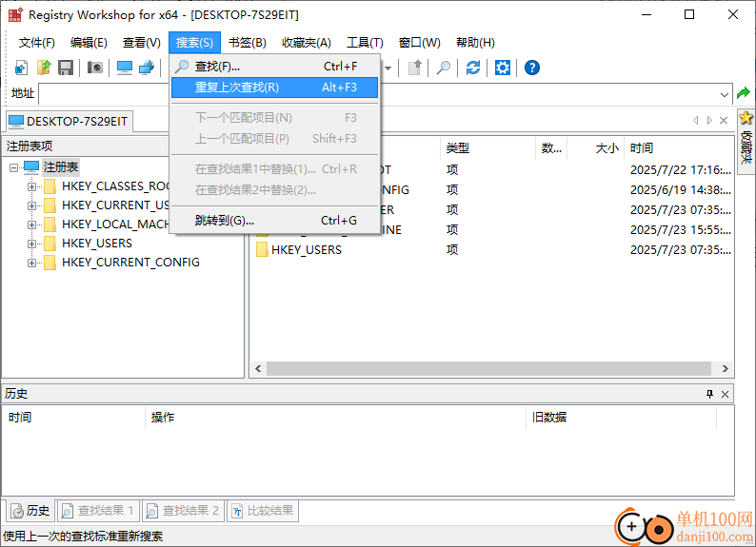
Task: Click the 操作 column header in history
Action: point(335,417)
